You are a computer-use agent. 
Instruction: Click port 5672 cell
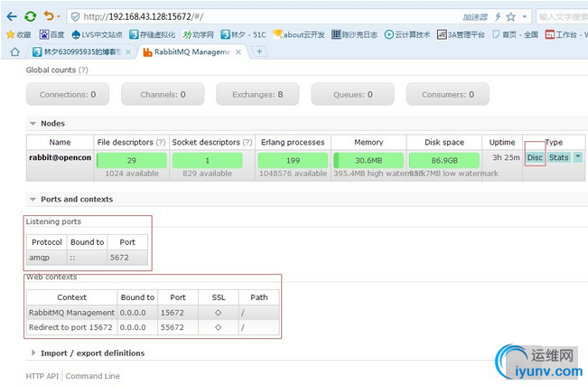click(x=127, y=258)
